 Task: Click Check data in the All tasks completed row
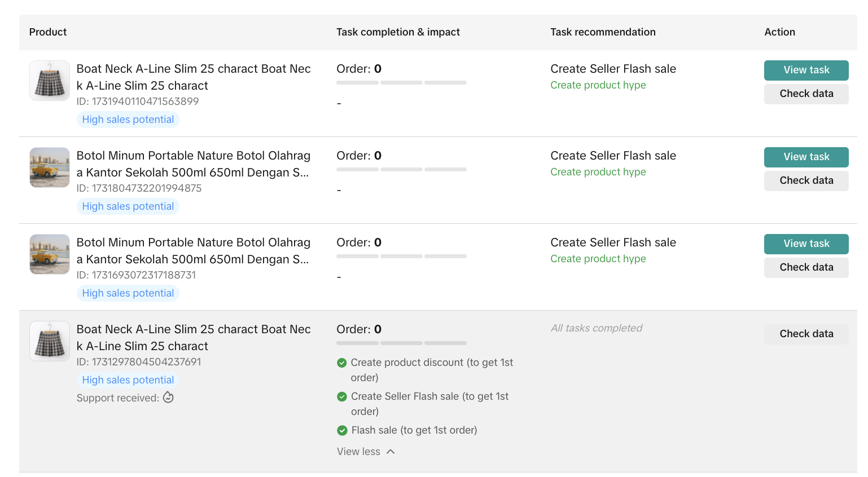806,334
